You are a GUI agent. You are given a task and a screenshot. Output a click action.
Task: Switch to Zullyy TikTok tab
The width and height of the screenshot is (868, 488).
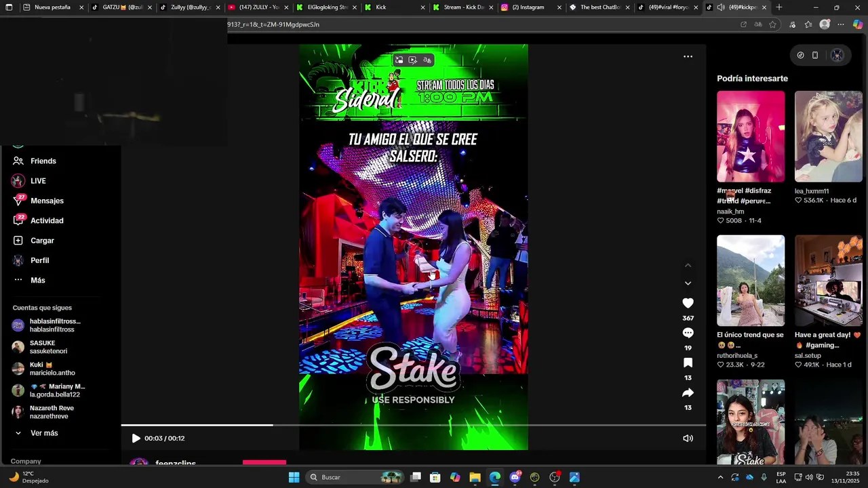click(x=190, y=7)
